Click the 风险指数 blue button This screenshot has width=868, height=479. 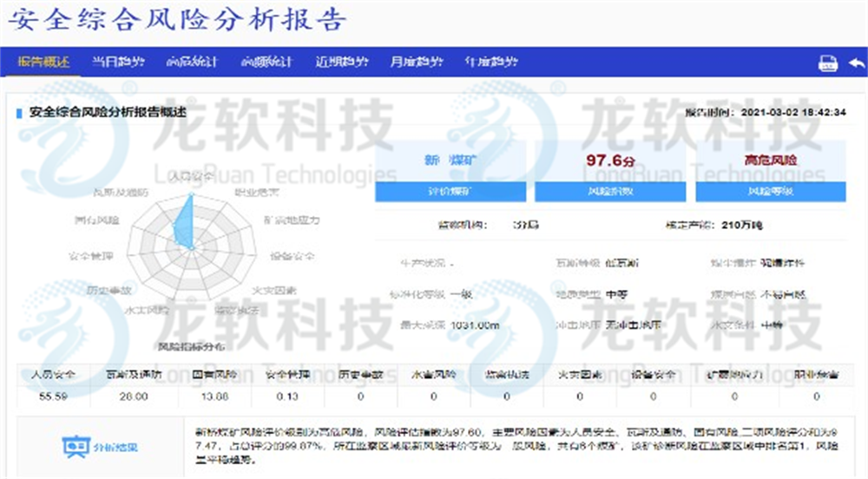coord(610,192)
